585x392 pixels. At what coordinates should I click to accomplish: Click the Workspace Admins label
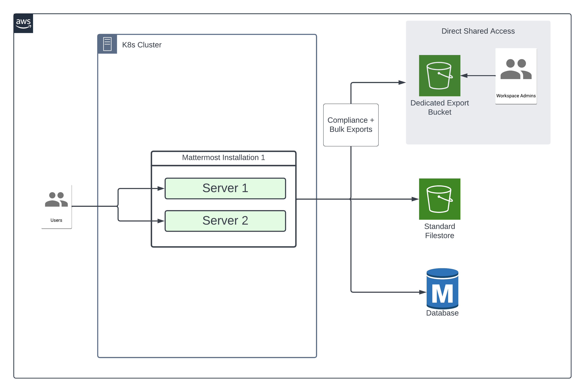[516, 96]
